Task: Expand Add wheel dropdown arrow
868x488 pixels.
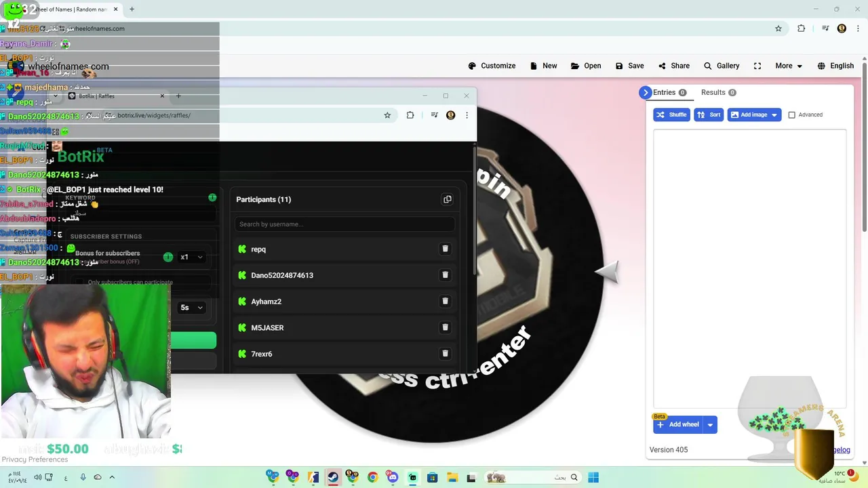Action: point(710,425)
